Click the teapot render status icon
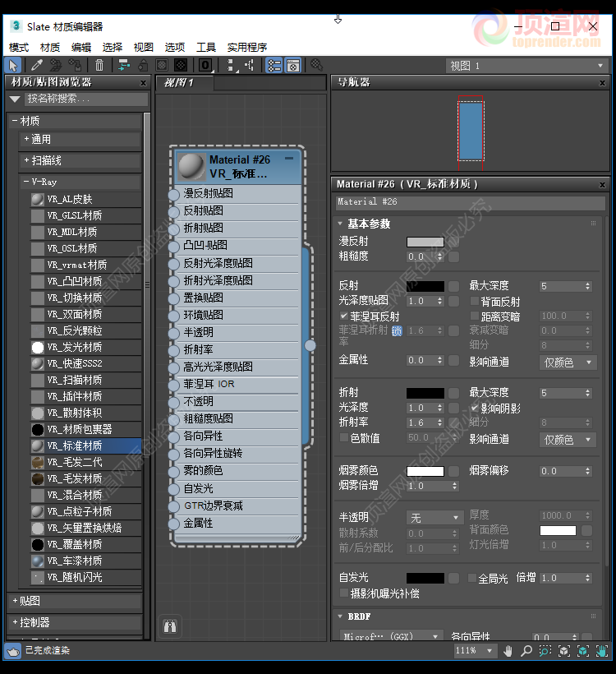The height and width of the screenshot is (674, 616). pos(13,651)
